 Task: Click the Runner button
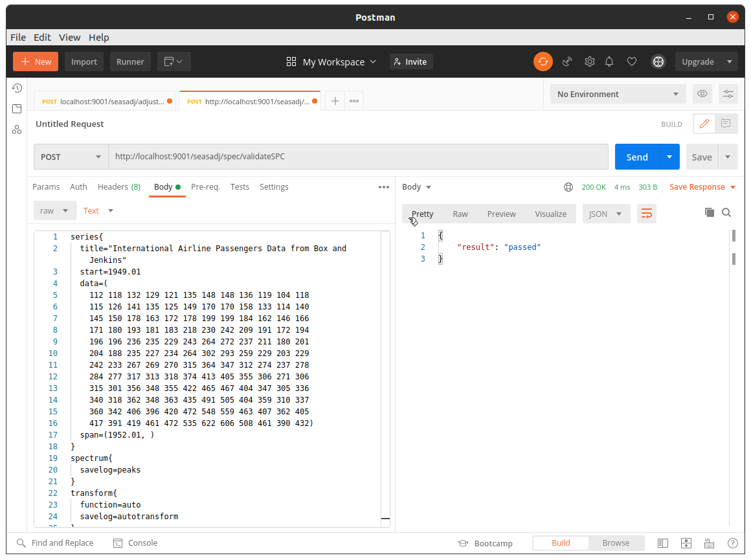(x=130, y=62)
